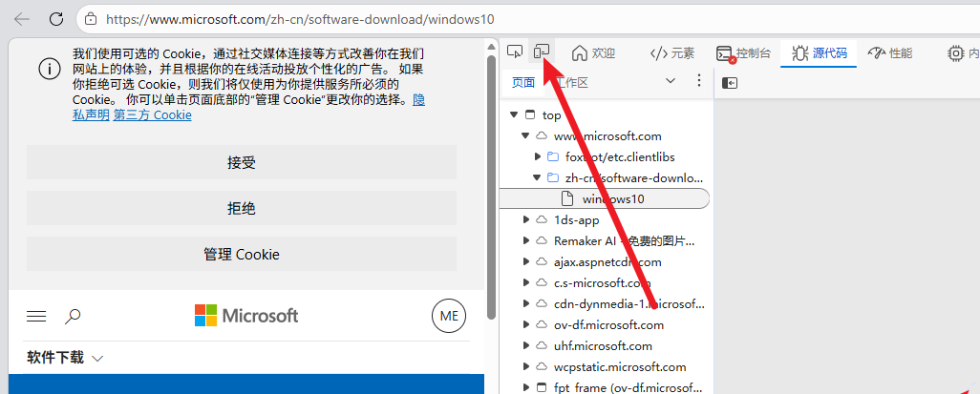980x394 pixels.
Task: Open the 欢迎 tab in DevTools
Action: tap(594, 53)
